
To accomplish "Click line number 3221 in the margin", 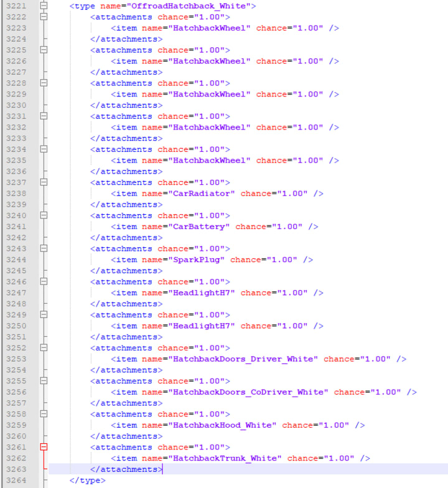I will [x=16, y=6].
